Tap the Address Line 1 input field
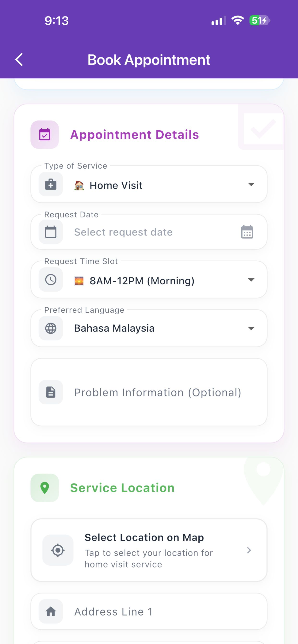 pos(149,611)
